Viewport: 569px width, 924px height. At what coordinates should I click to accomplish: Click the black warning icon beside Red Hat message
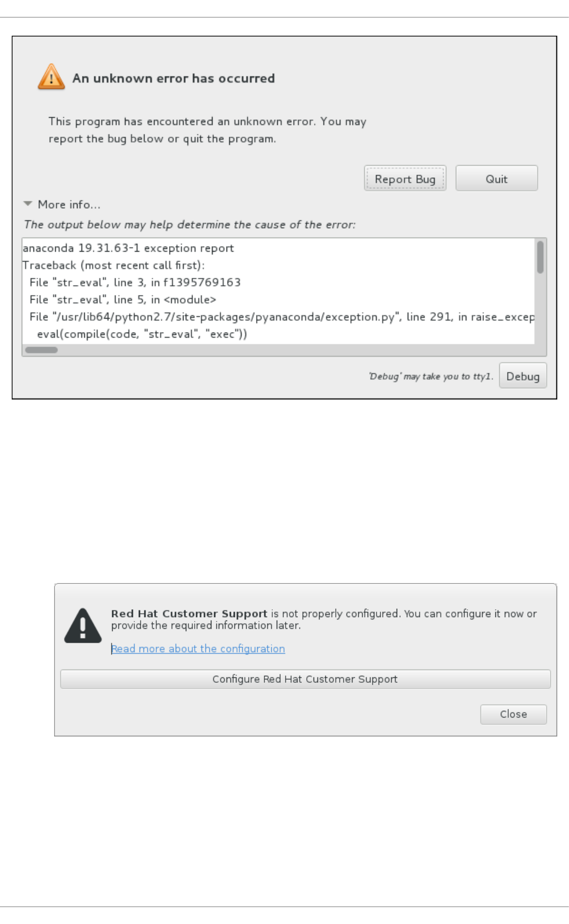[83, 626]
